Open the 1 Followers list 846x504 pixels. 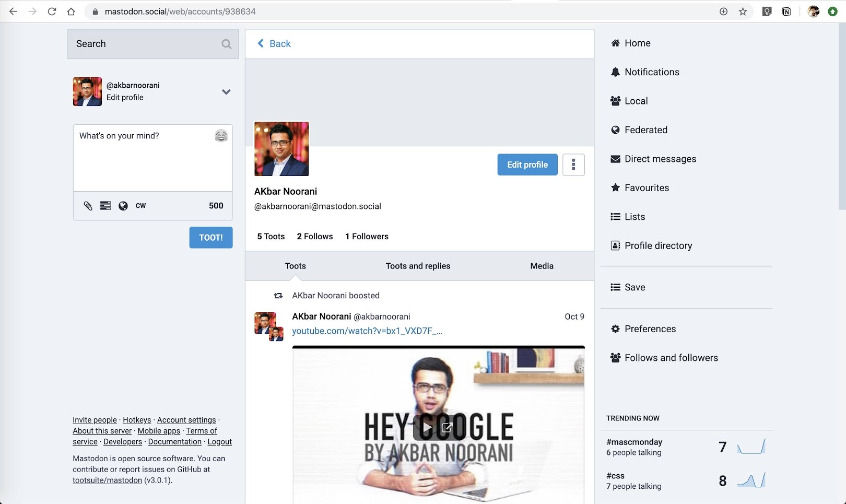367,237
